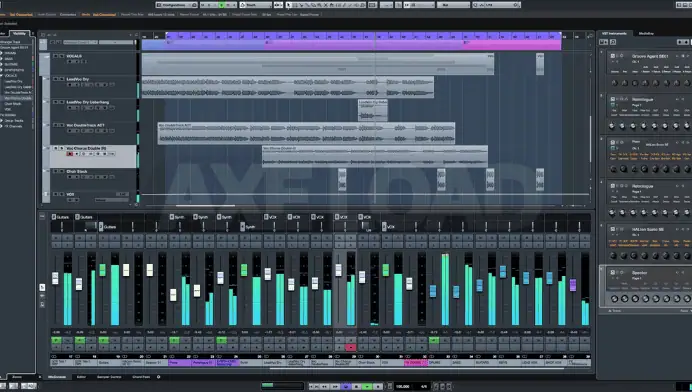The height and width of the screenshot is (392, 692).
Task: Open the Chord Pads tab
Action: tap(141, 377)
